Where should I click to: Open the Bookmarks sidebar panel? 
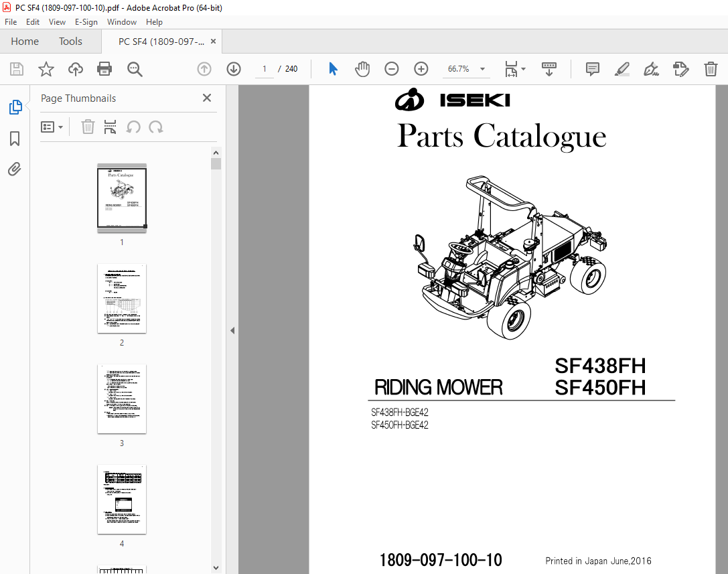click(15, 139)
